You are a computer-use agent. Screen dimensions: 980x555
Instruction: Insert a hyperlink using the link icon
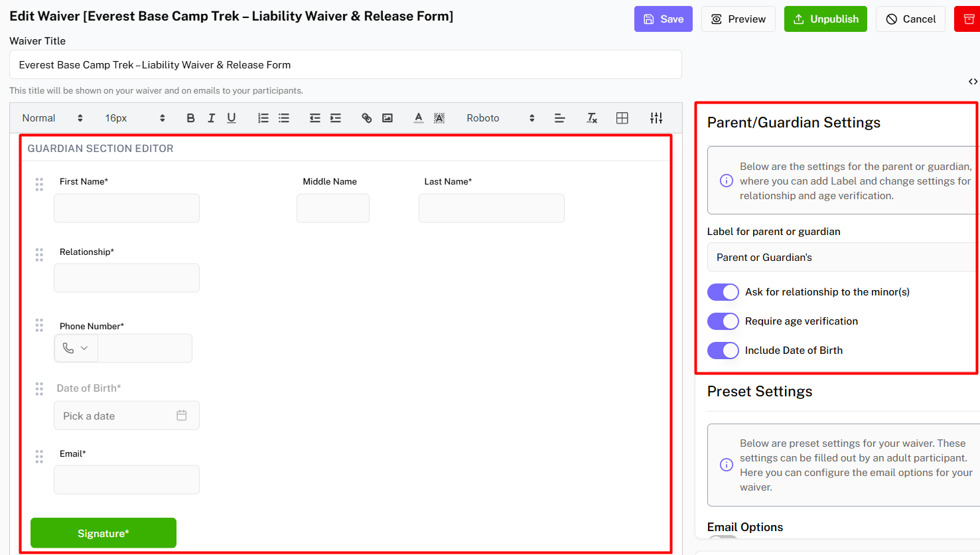pyautogui.click(x=366, y=118)
